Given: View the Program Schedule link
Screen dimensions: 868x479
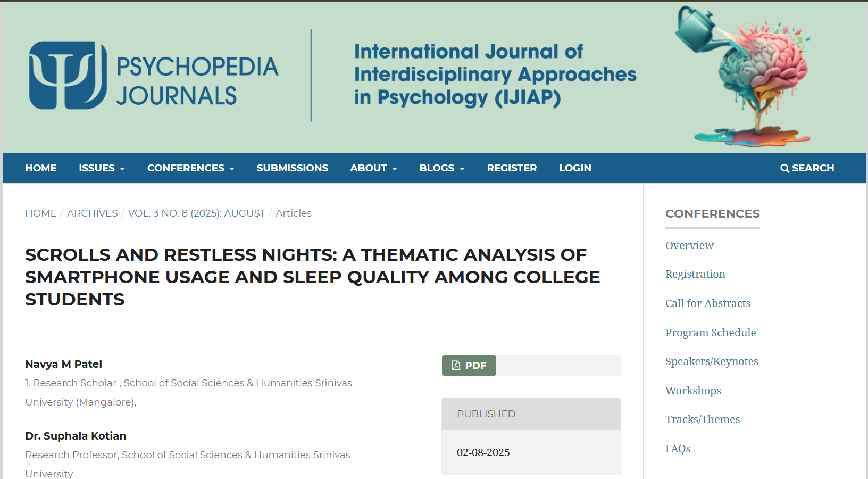Looking at the screenshot, I should point(711,333).
